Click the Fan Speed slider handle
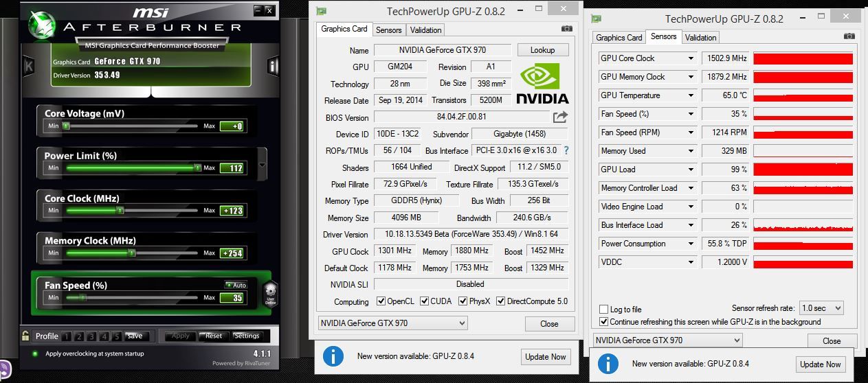The width and height of the screenshot is (868, 383). tap(82, 298)
